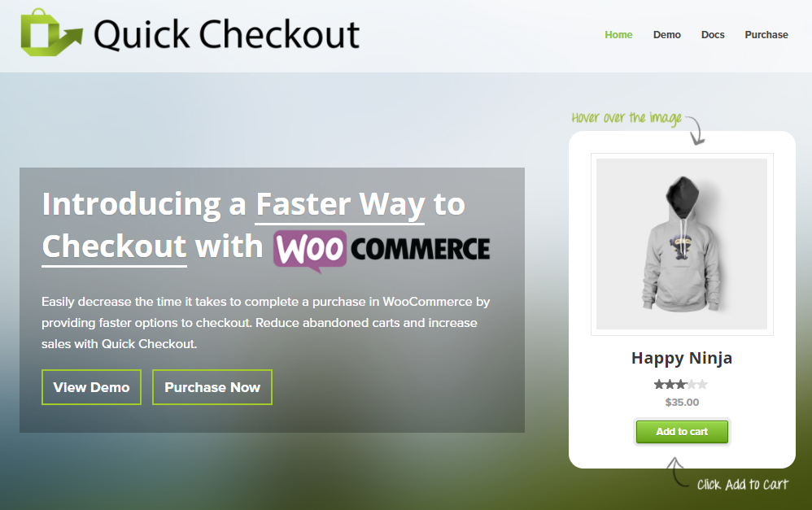Screen dimensions: 812x510
Task: Click the Purchase Now button
Action: click(x=212, y=387)
